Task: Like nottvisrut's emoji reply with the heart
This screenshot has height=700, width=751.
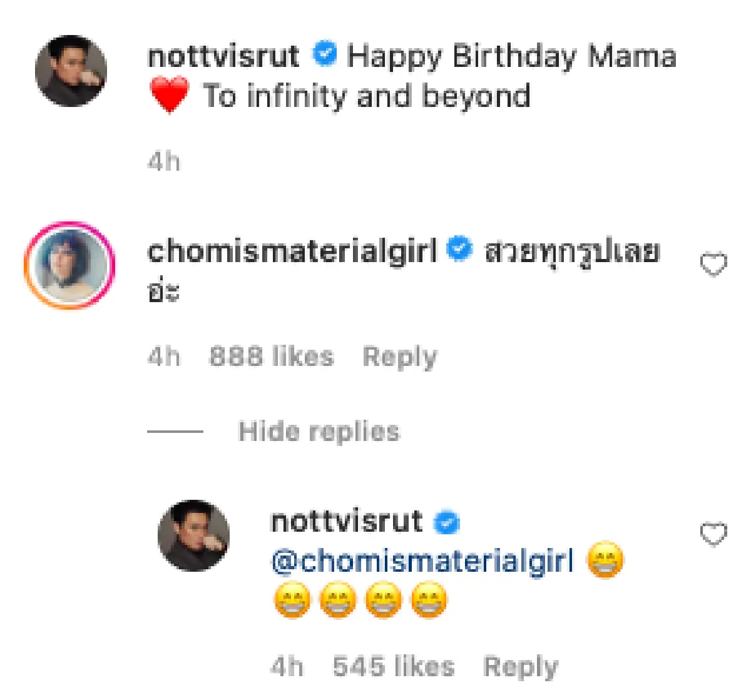Action: [x=713, y=534]
